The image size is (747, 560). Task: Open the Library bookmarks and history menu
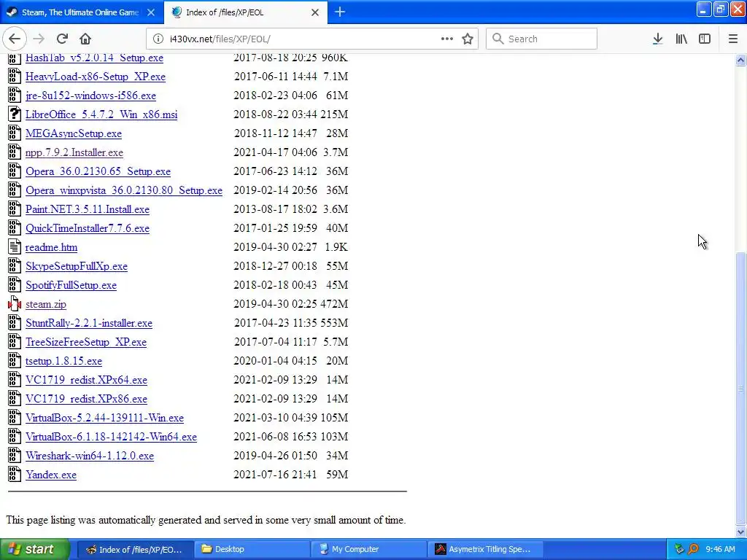point(681,39)
